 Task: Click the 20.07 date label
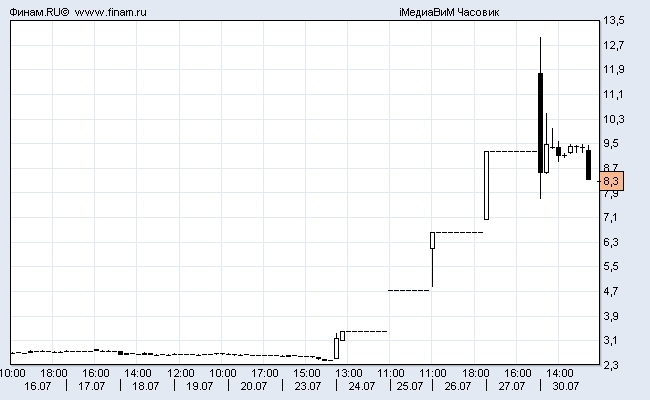coord(254,386)
